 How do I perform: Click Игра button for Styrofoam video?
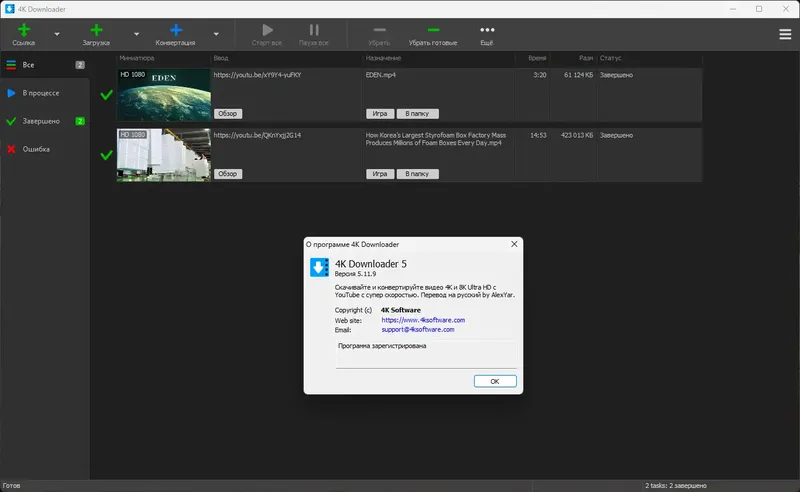[380, 174]
